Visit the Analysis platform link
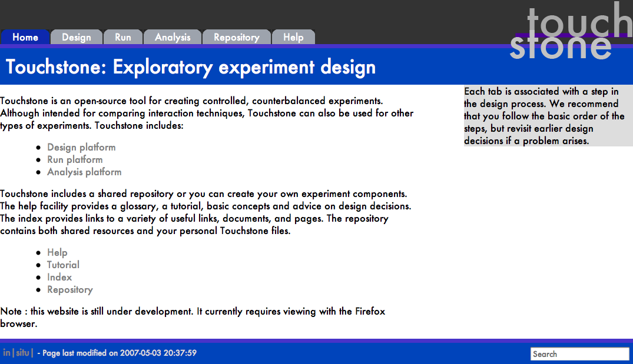This screenshot has height=364, width=633. pos(84,172)
